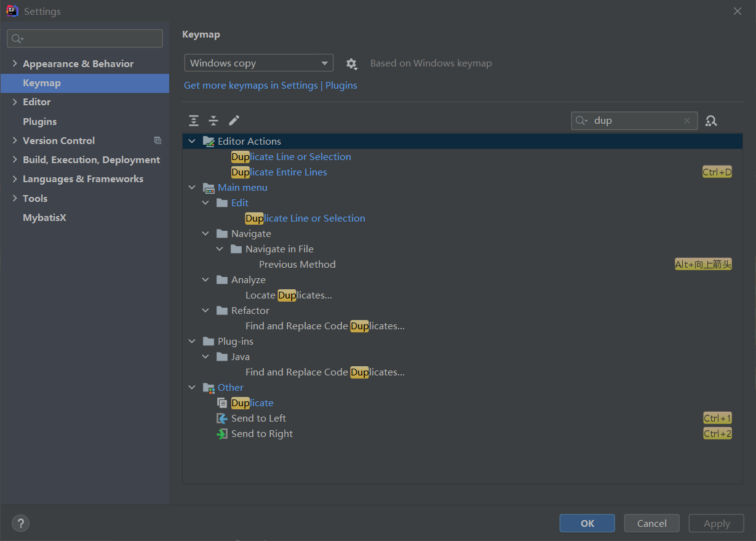The height and width of the screenshot is (541, 756).
Task: Click the OK button
Action: click(587, 523)
